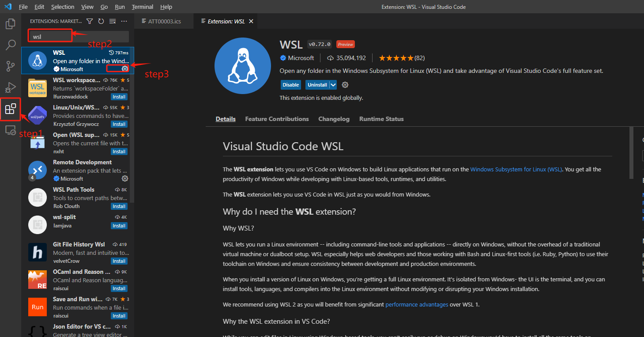Open the Search view in the activity bar
Image resolution: width=644 pixels, height=337 pixels.
10,45
